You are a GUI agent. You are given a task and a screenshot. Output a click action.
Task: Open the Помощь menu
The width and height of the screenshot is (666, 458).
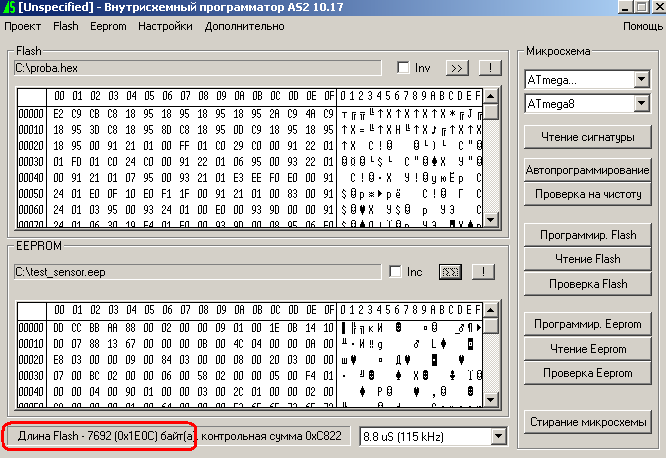[x=642, y=25]
